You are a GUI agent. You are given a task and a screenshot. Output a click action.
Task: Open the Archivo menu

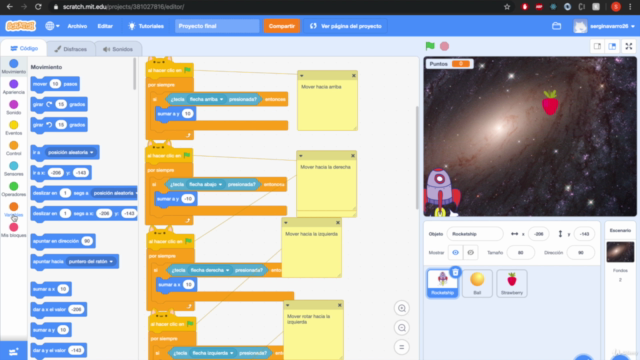(77, 26)
